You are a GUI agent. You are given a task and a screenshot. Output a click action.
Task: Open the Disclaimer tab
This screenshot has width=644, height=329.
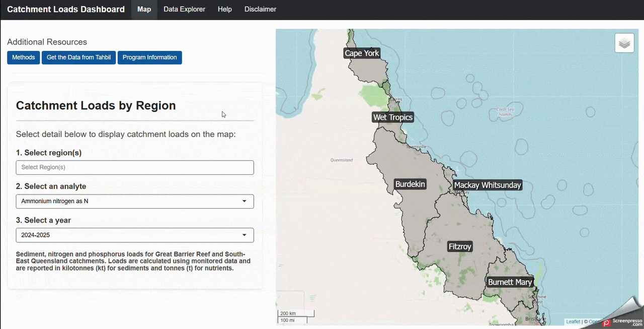point(260,10)
